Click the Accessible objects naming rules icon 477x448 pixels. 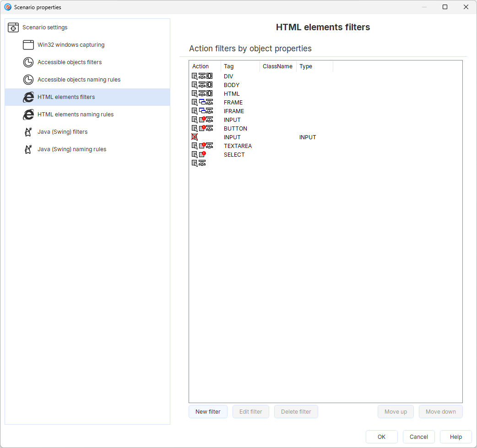pyautogui.click(x=28, y=80)
